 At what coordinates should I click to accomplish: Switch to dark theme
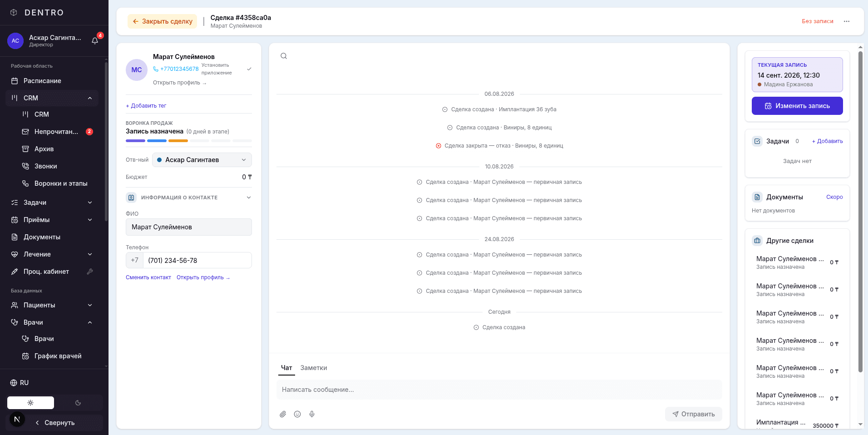[x=78, y=403]
